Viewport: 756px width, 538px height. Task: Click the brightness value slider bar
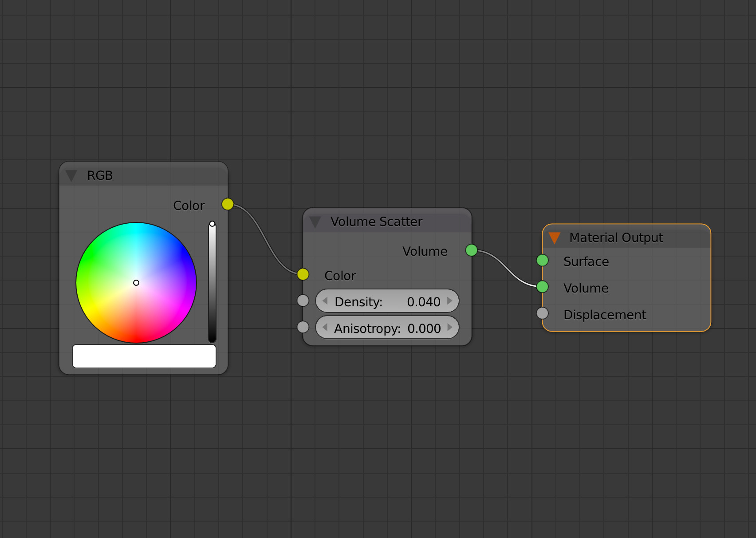click(213, 284)
